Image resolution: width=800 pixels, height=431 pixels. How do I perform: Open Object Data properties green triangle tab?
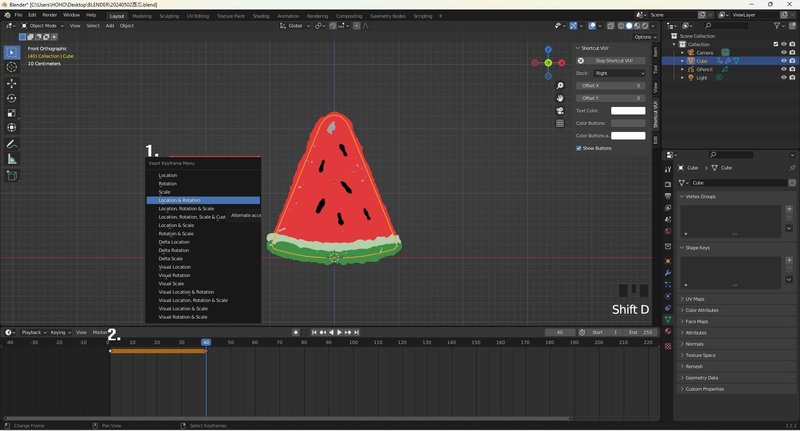click(668, 319)
